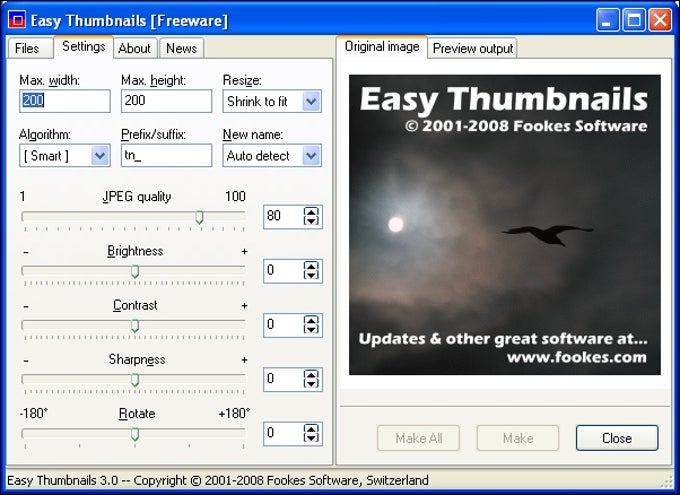Click the Max. width label
680x495 pixels.
pos(49,80)
